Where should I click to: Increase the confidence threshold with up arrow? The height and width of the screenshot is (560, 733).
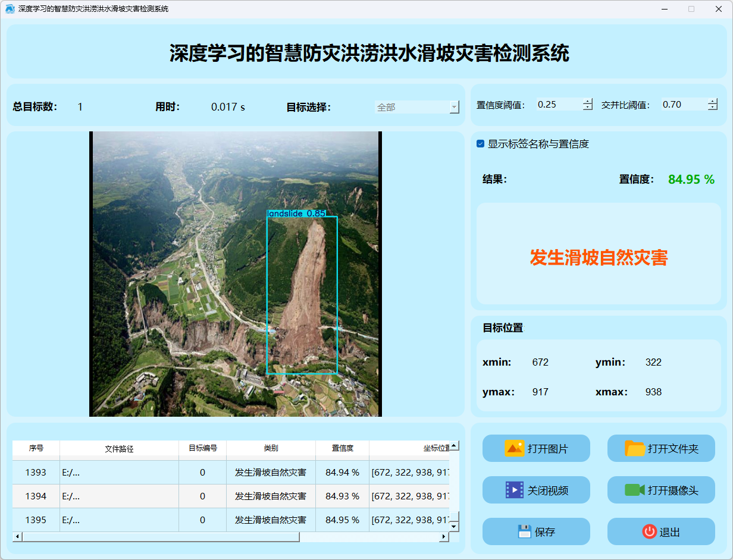click(588, 101)
